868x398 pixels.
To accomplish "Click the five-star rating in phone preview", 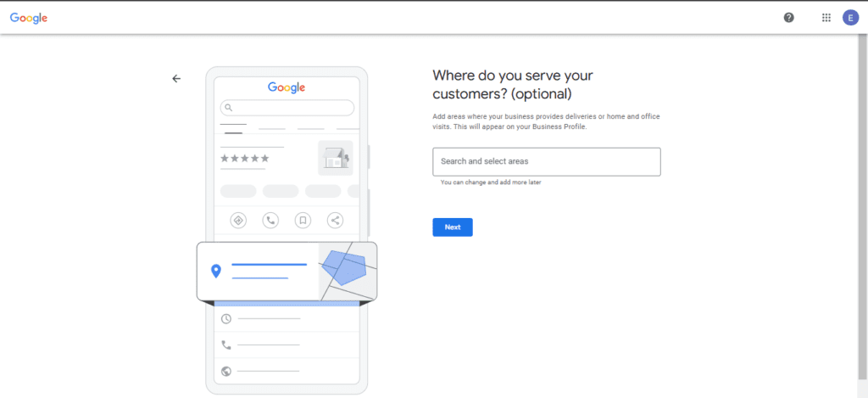I will 245,159.
